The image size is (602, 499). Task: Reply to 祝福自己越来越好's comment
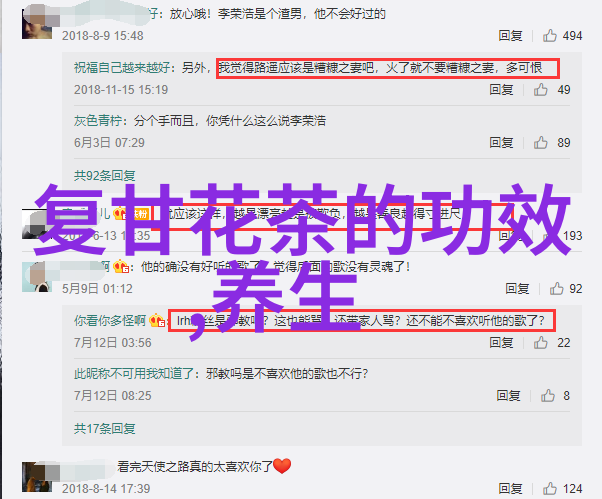[501, 89]
